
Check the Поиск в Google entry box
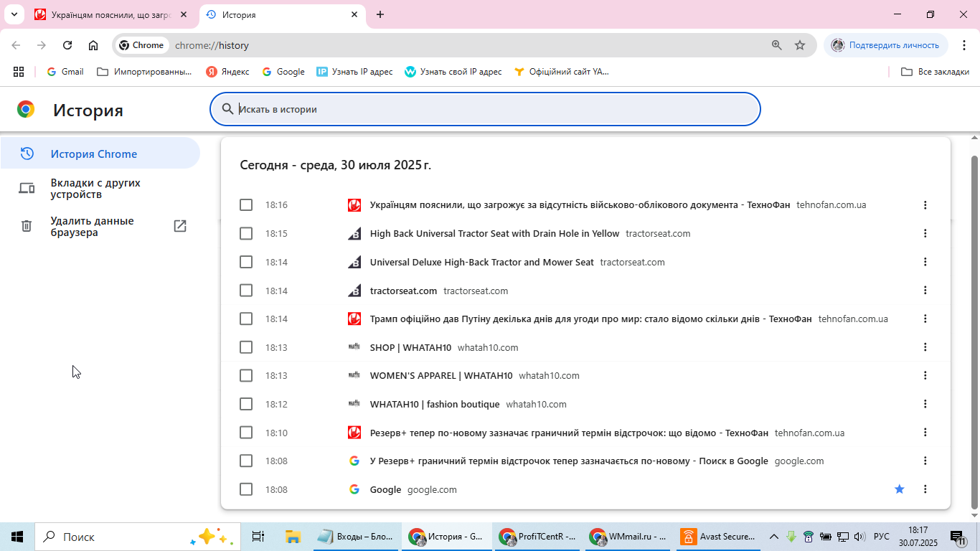[x=246, y=461]
